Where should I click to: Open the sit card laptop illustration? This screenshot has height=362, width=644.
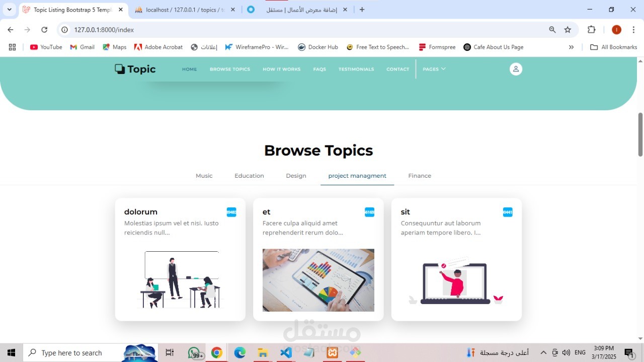click(x=456, y=280)
